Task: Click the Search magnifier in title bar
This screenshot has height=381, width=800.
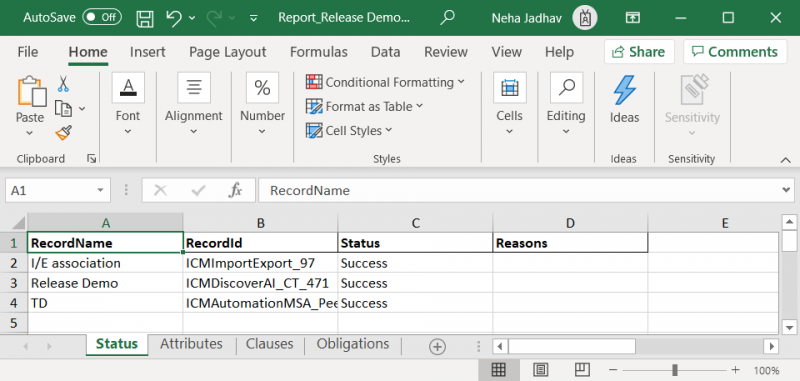Action: click(447, 18)
